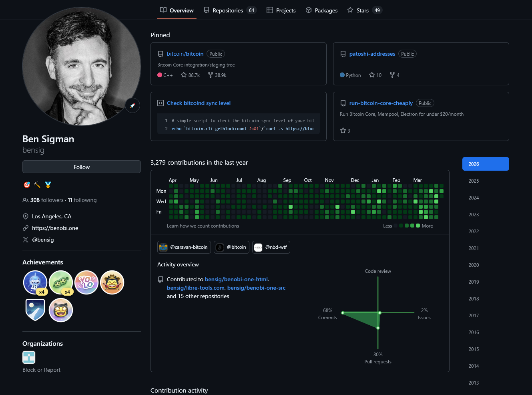Select the 2020 contribution year
532x395 pixels.
tap(486, 265)
